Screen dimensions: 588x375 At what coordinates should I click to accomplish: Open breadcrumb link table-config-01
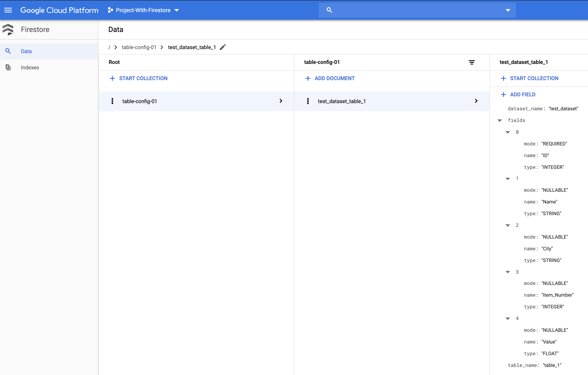tap(139, 47)
